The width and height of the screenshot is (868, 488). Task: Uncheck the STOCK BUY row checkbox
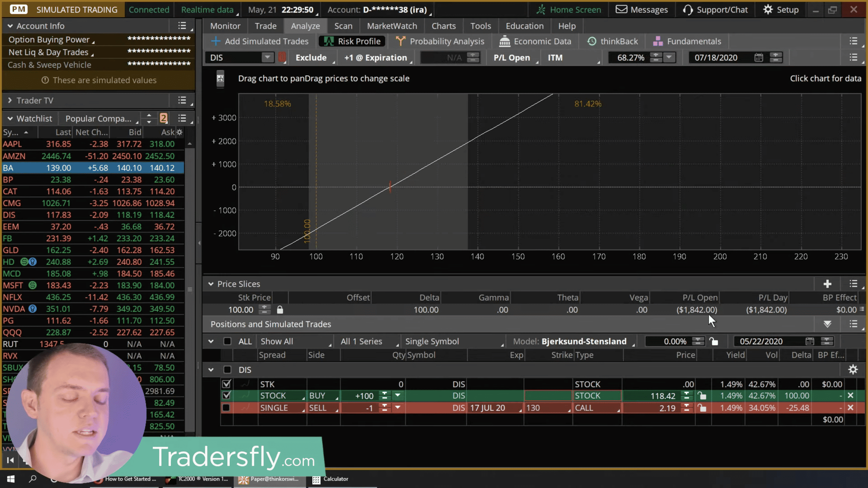click(x=226, y=396)
